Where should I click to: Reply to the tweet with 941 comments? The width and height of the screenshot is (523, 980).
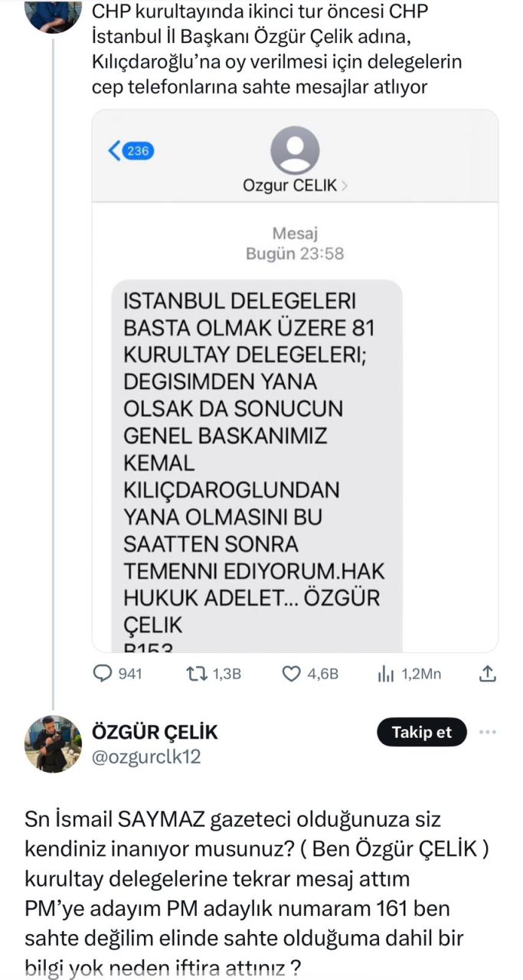(x=102, y=674)
